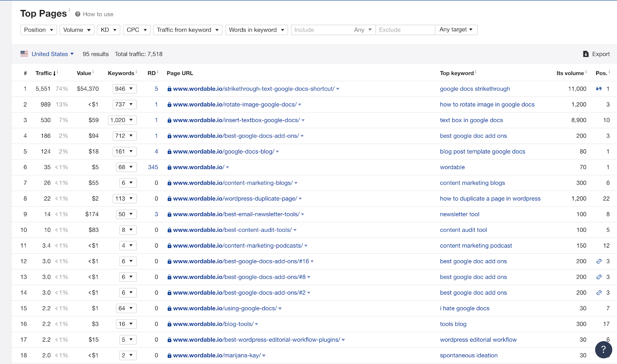Viewport: 617px width, 364px height.
Task: Click lock icon for the wordable.io homepage URL
Action: [x=169, y=167]
